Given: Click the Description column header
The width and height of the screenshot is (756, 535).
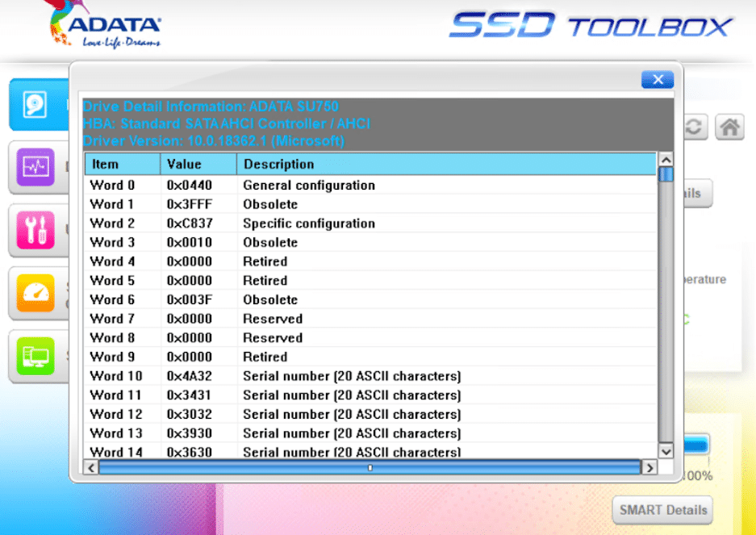Looking at the screenshot, I should pyautogui.click(x=446, y=164).
